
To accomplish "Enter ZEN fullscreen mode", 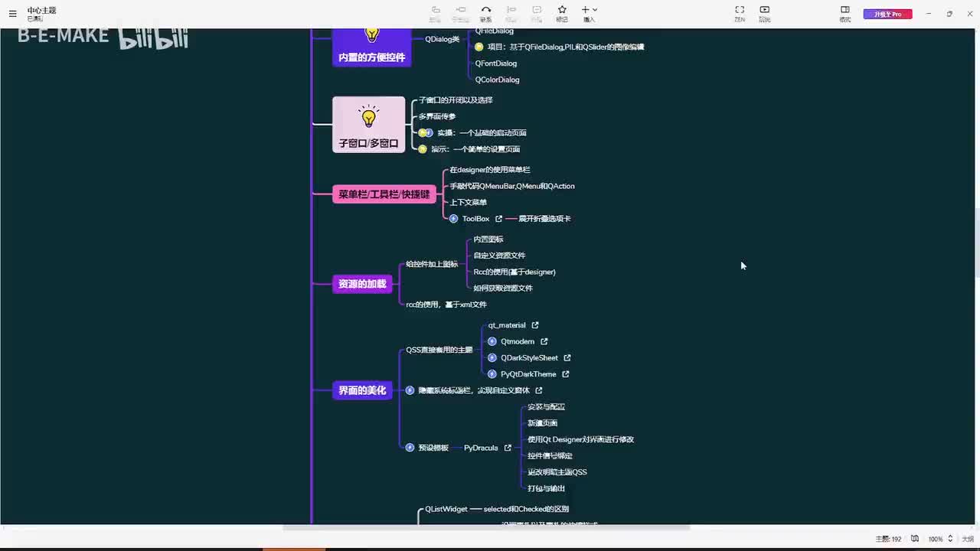I will click(x=740, y=14).
